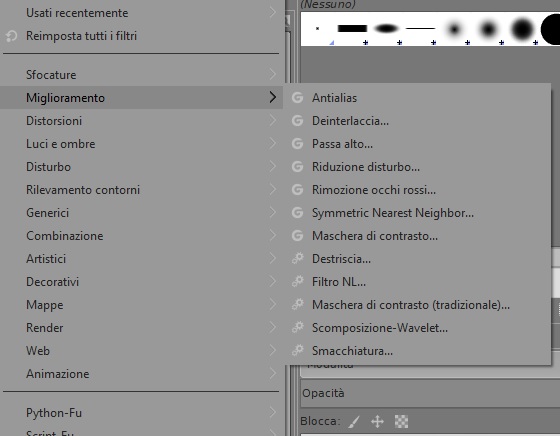The height and width of the screenshot is (436, 560).
Task: Expand arrow next to Render
Action: tap(272, 327)
